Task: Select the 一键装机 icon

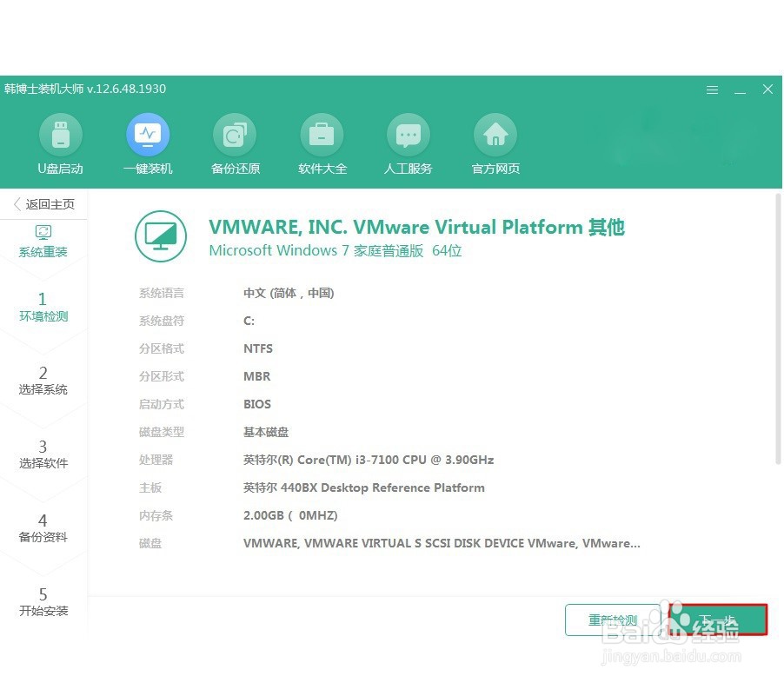Action: pyautogui.click(x=148, y=135)
